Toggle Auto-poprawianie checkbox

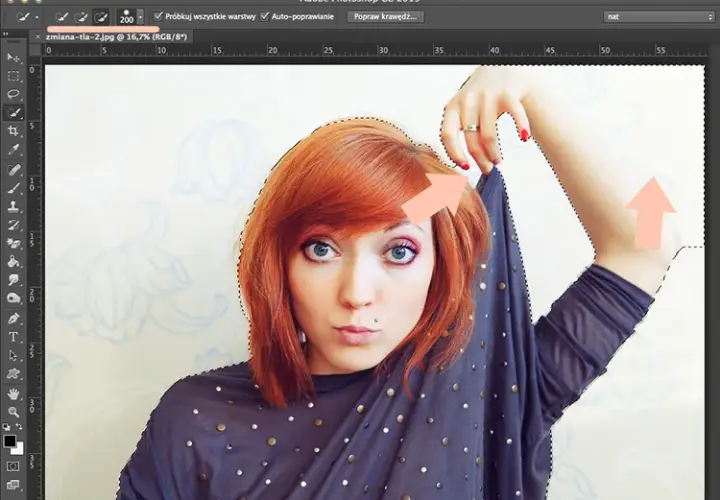(x=264, y=17)
